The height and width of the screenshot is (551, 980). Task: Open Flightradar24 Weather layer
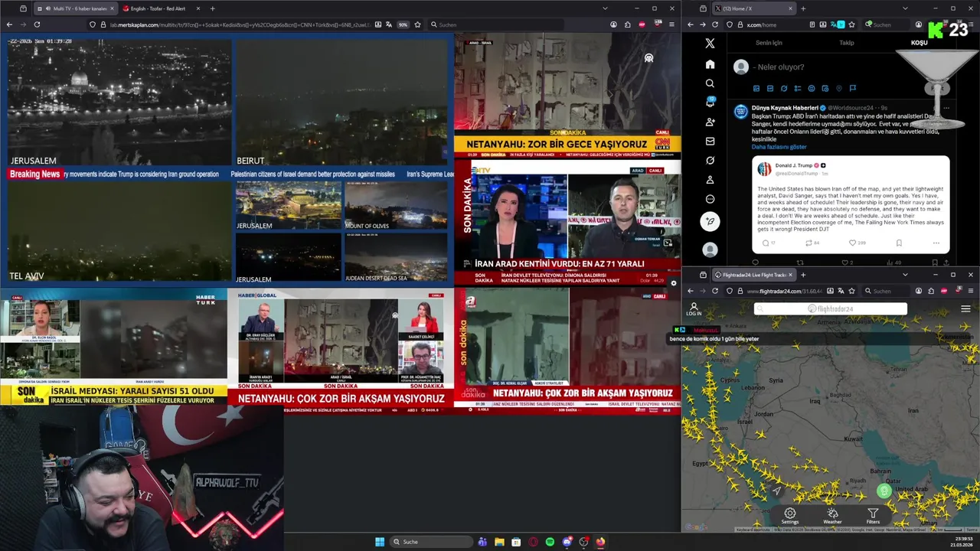pos(832,517)
